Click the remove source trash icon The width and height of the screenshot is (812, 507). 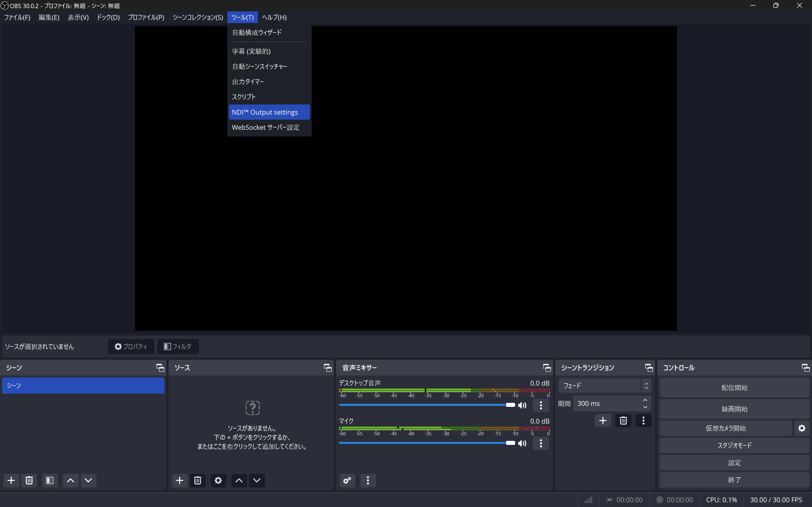point(198,480)
